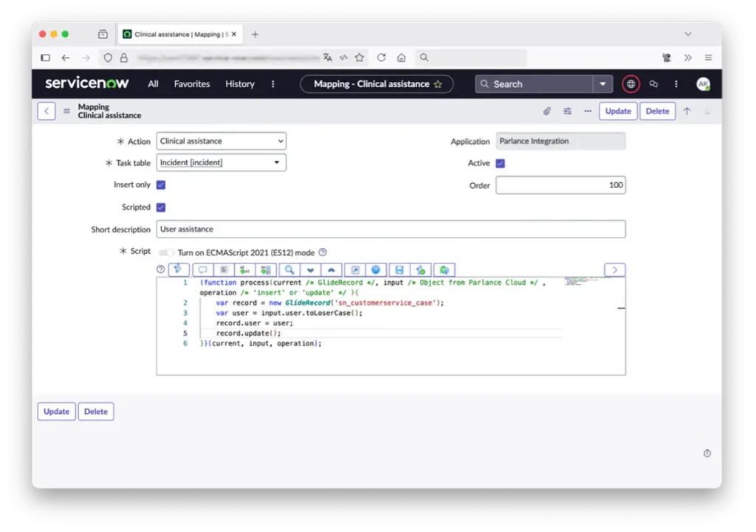Viewport: 756px width, 532px height.
Task: Open the Favorites menu
Action: point(192,84)
